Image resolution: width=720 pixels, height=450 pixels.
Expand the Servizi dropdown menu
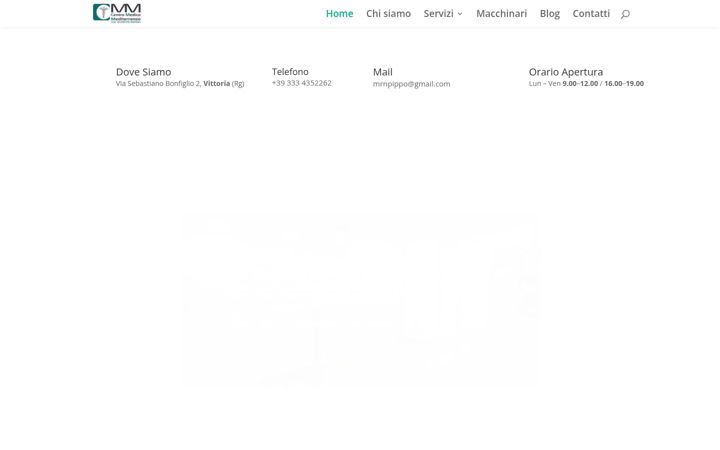click(443, 14)
